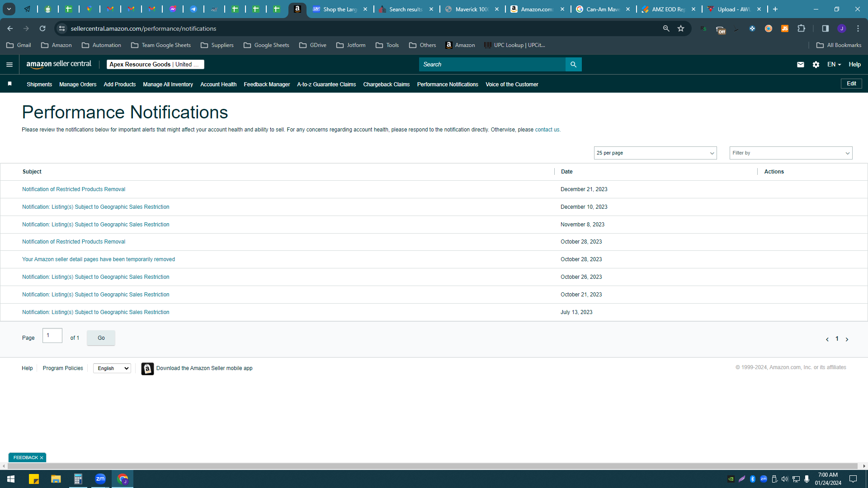The image size is (868, 488).
Task: Click the Seller Central search field
Action: click(x=492, y=65)
